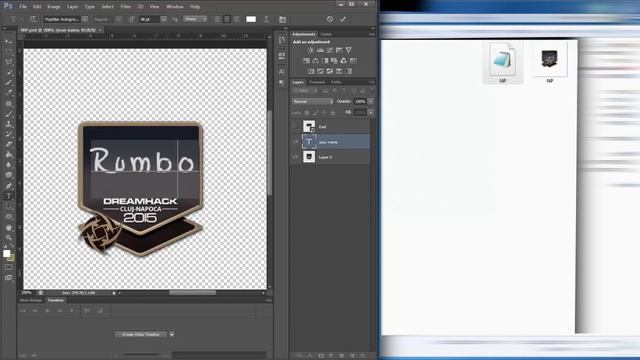Click the text color swatch
The image size is (640, 360).
[x=251, y=19]
